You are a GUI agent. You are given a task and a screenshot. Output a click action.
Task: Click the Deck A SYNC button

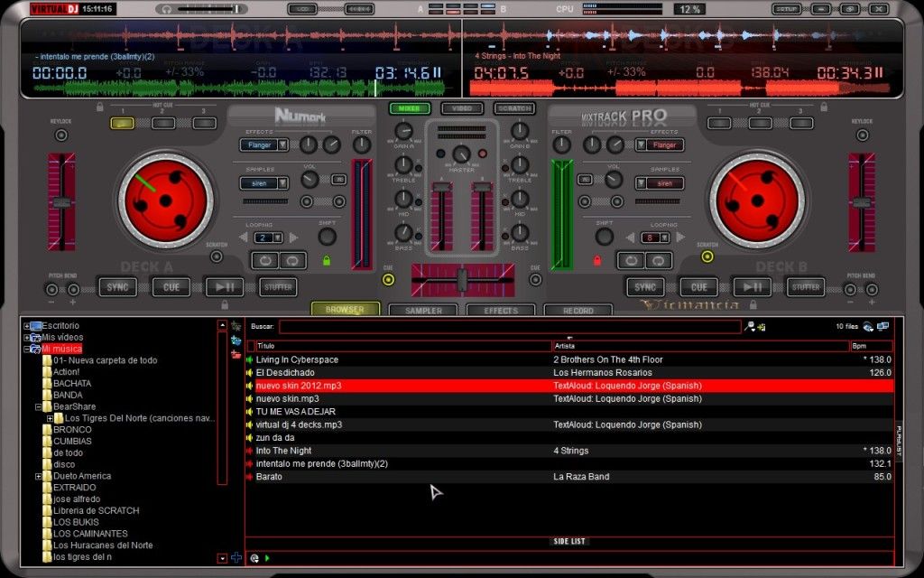(x=117, y=287)
